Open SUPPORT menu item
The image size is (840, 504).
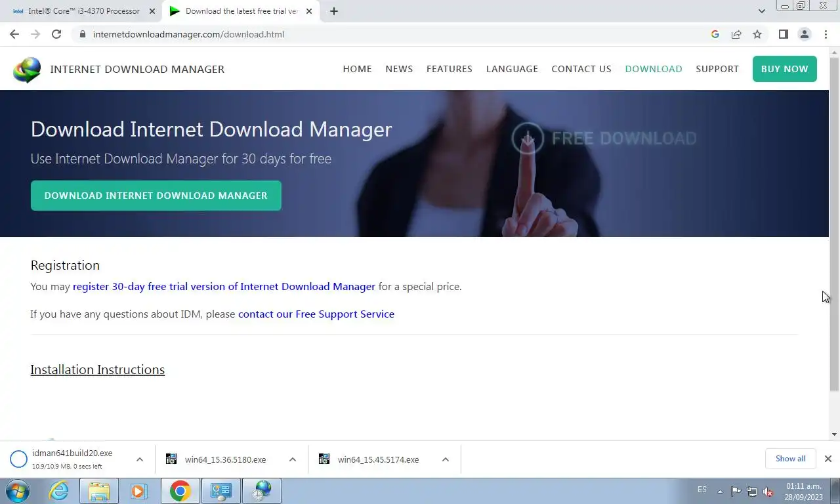[717, 69]
